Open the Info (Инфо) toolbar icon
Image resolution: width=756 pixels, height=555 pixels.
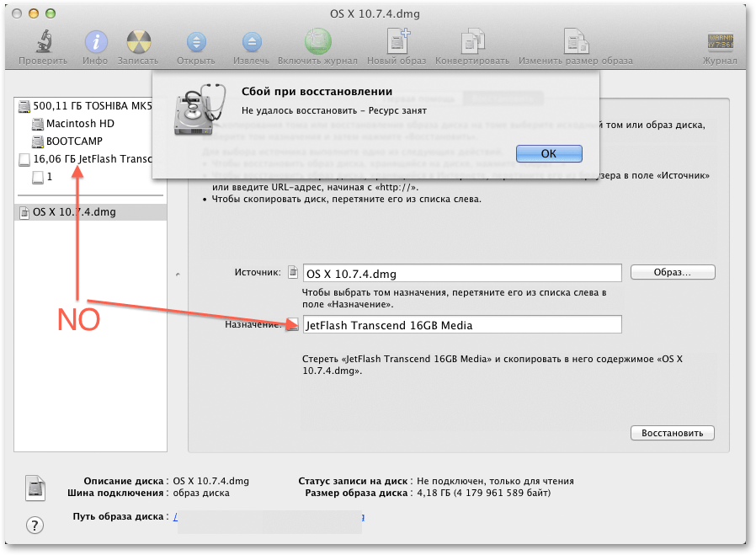96,42
